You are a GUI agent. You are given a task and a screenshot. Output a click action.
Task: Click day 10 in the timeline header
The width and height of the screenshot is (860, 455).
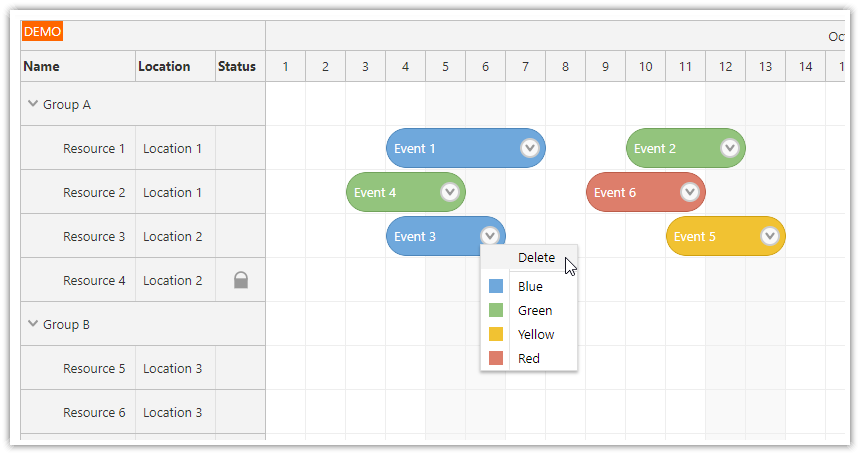click(x=646, y=67)
